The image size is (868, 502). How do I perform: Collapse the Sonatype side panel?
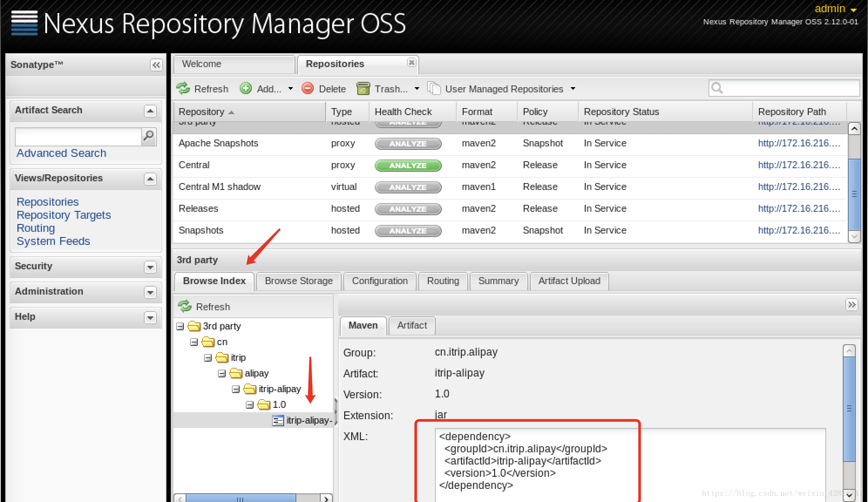(x=156, y=65)
